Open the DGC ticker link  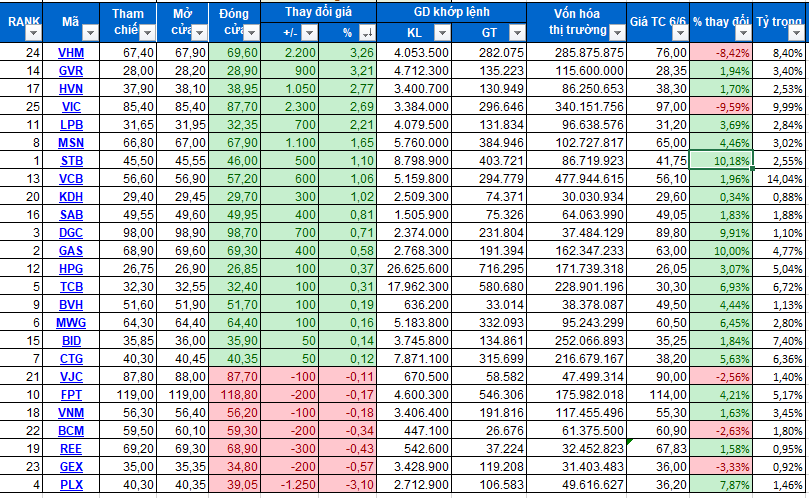(71, 233)
